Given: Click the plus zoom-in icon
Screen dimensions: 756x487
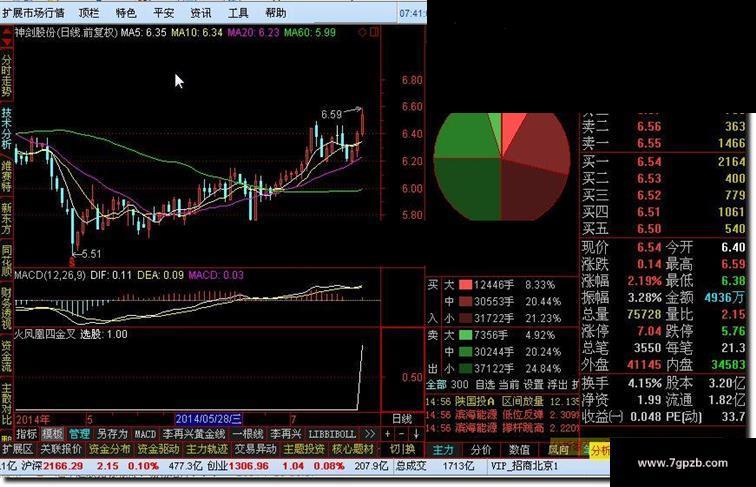Looking at the screenshot, I should [388, 434].
